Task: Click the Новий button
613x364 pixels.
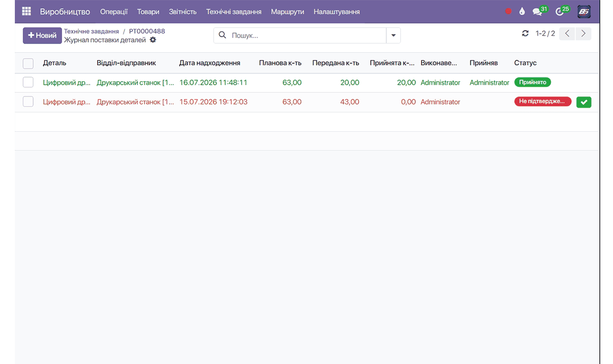Action: [x=42, y=36]
